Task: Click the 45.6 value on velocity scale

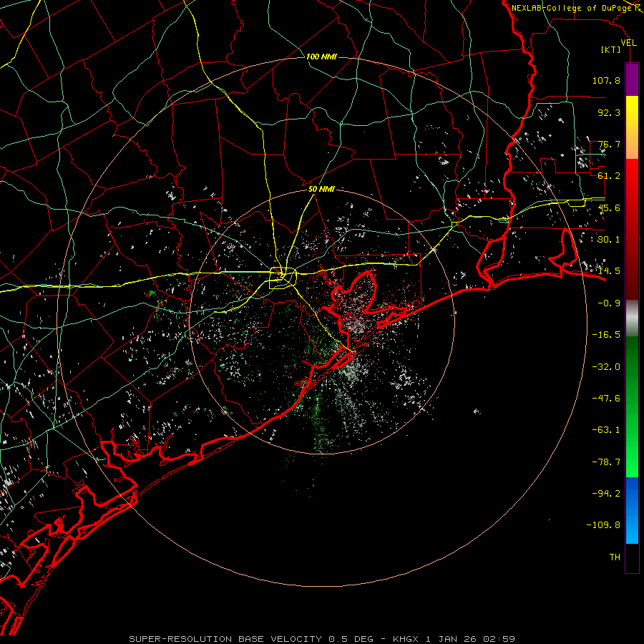Action: (x=609, y=208)
